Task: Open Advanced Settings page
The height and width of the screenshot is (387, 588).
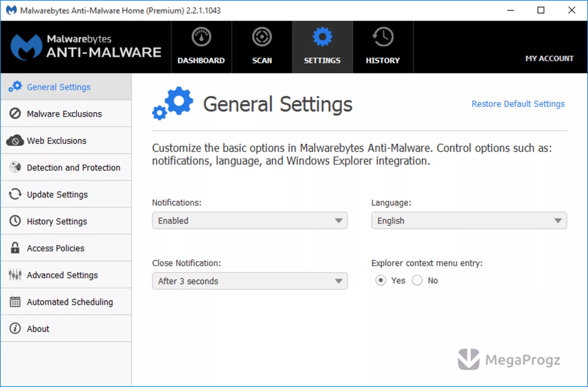Action: pos(66,275)
